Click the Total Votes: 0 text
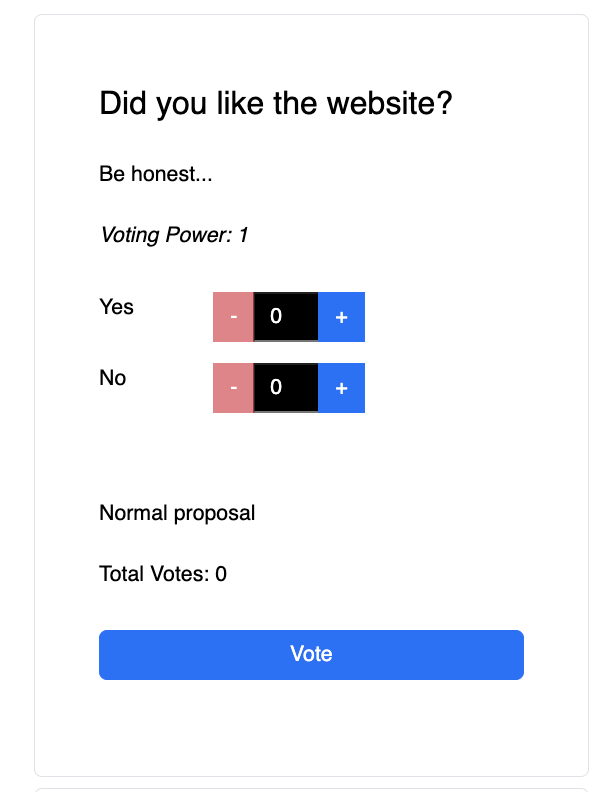 [163, 574]
